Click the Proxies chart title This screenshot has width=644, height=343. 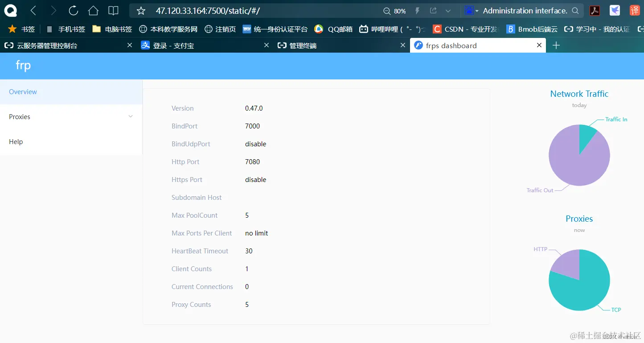[579, 219]
